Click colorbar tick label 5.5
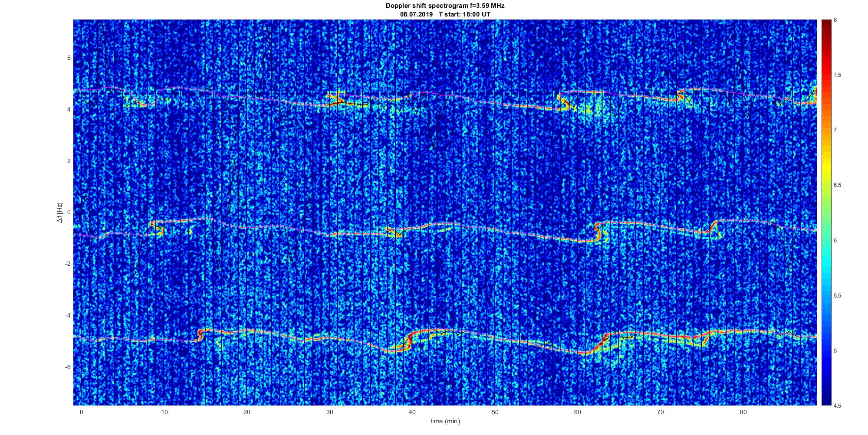The height and width of the screenshot is (435, 868). (838, 295)
